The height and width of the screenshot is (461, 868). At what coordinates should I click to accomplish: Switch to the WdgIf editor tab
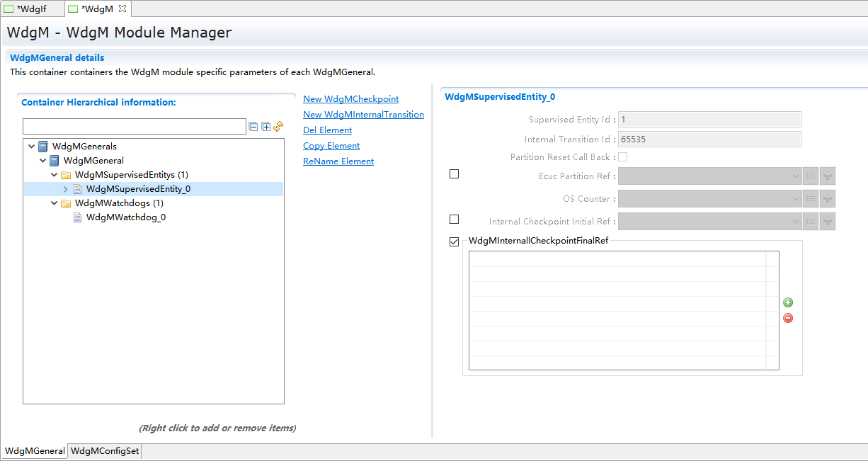point(31,8)
